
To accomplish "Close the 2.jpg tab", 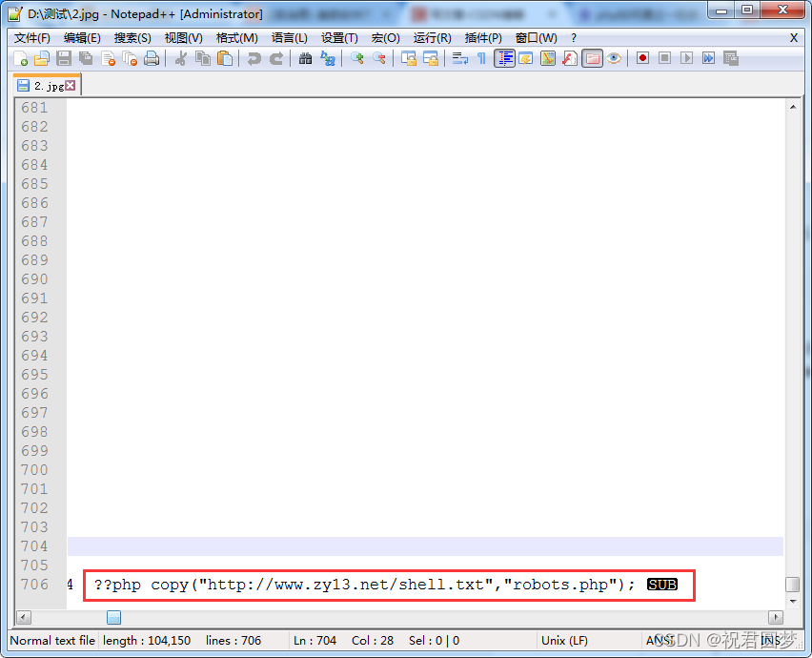I will [x=71, y=85].
